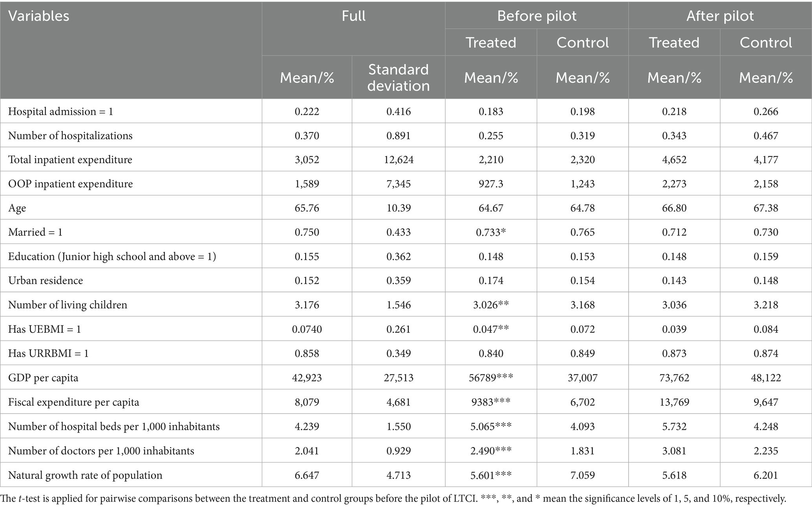The image size is (812, 508).
Task: Click the 'Natural growth rate of population' label
Action: pyautogui.click(x=85, y=475)
